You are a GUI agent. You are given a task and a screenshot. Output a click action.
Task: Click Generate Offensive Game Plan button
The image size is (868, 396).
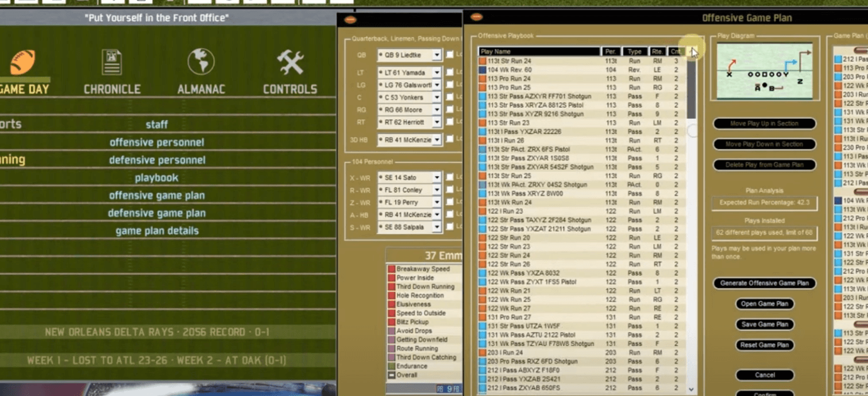pyautogui.click(x=764, y=283)
